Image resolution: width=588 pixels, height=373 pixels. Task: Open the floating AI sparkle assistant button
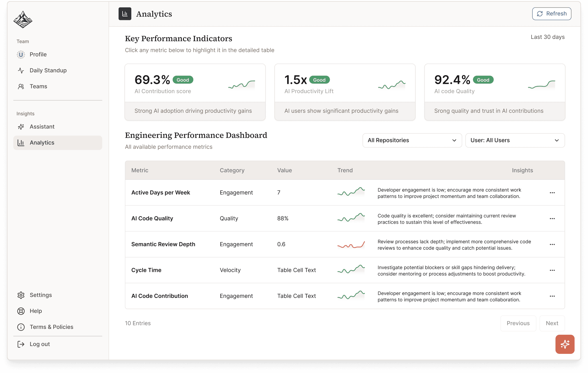(565, 344)
